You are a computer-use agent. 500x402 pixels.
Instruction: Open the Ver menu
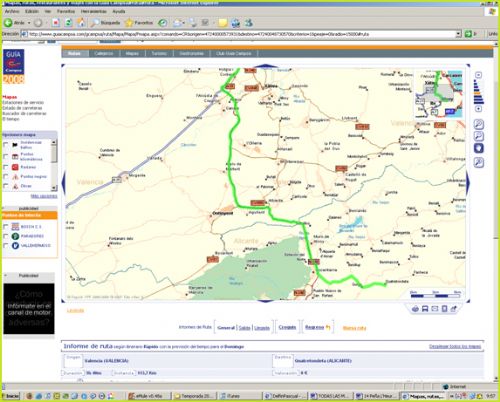tap(48, 11)
